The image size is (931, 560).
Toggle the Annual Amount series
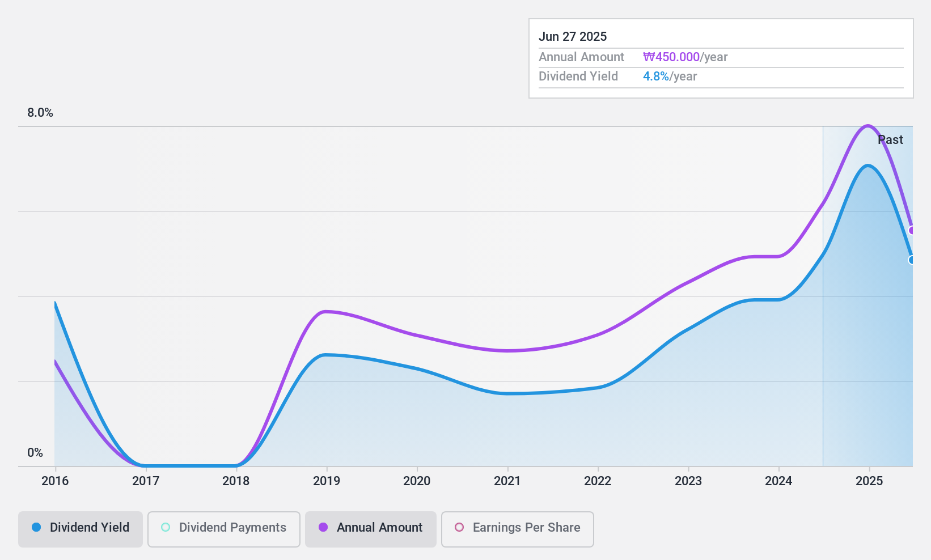(371, 529)
